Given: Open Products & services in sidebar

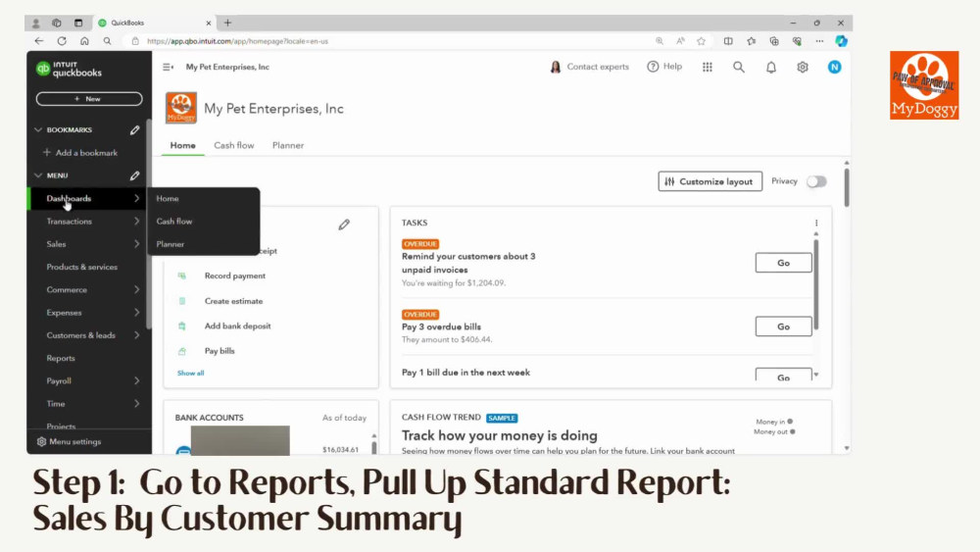Looking at the screenshot, I should coord(82,267).
